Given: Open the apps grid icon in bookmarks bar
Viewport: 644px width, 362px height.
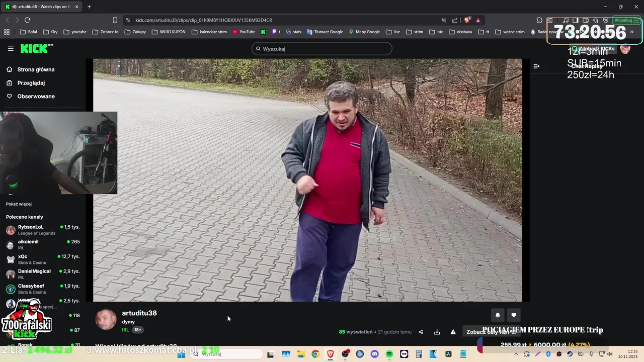Looking at the screenshot, I should coord(7,32).
